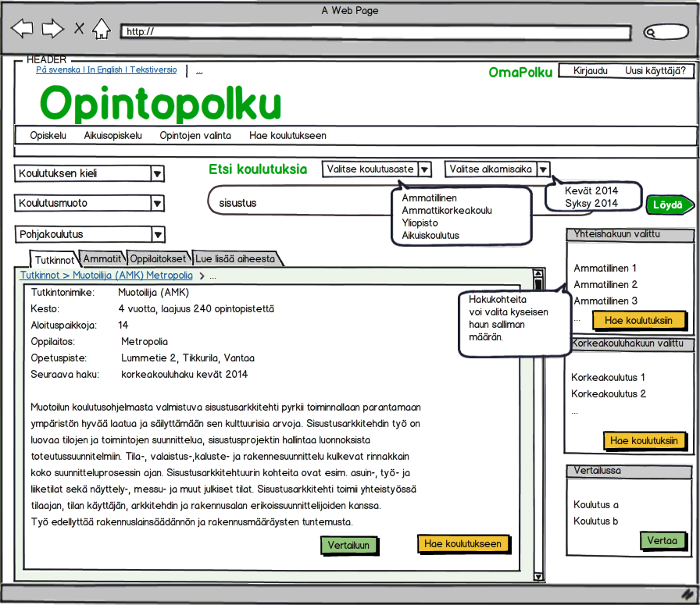Click Hae koulutuksiin under Korkeakouluhakuun valittu
Image resolution: width=700 pixels, height=605 pixels.
[645, 441]
